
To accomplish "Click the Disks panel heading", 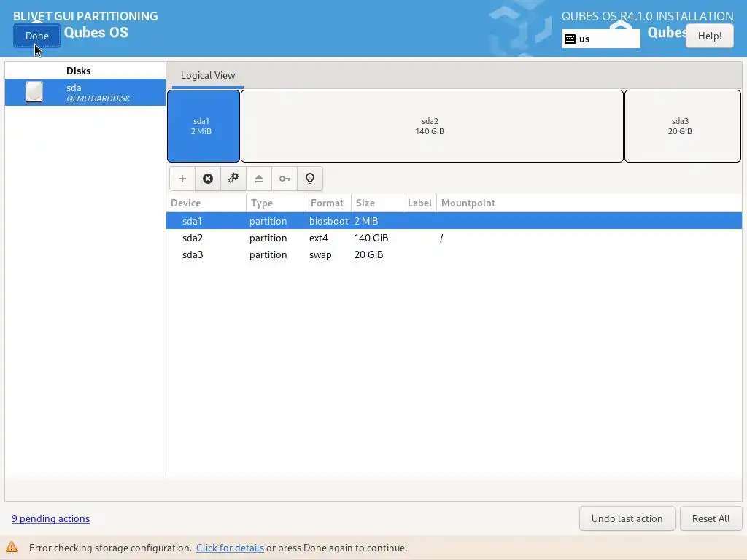I will point(78,71).
